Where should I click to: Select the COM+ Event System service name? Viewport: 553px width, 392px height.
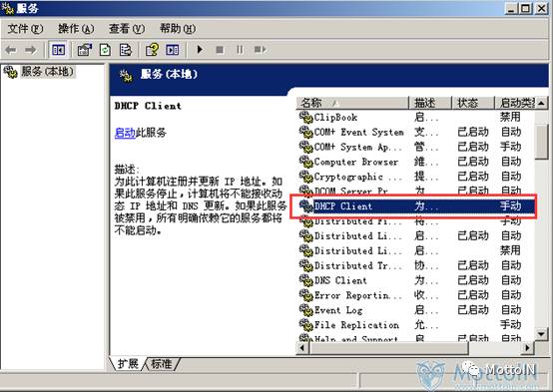point(358,132)
